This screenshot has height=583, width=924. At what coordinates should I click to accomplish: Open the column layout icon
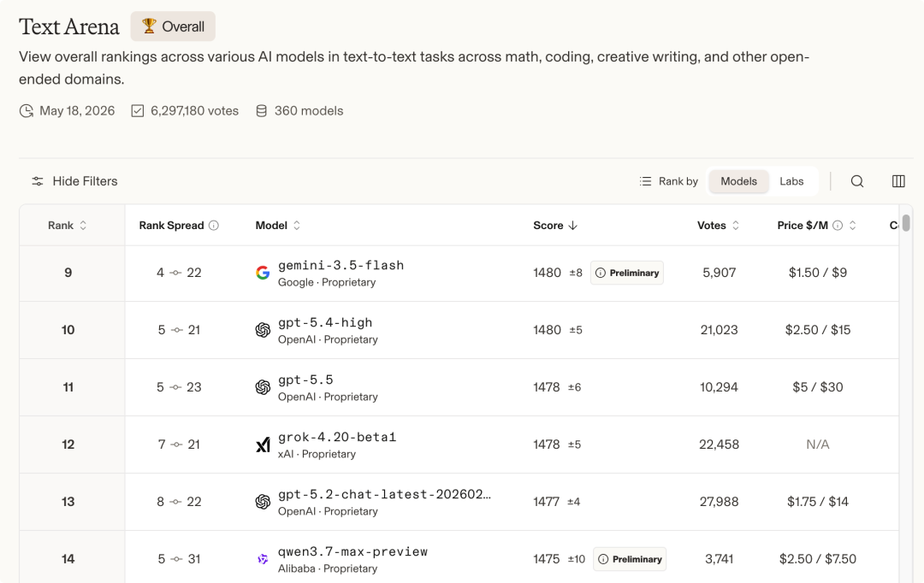(x=898, y=181)
